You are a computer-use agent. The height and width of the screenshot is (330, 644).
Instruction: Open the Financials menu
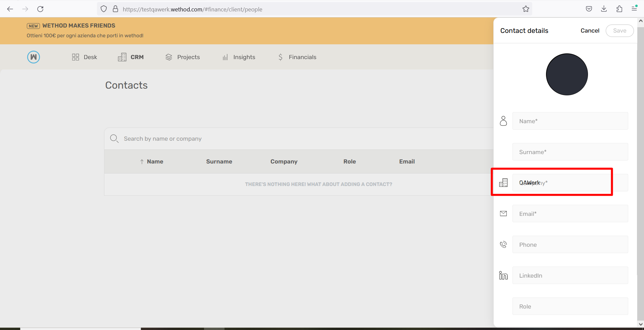(x=297, y=57)
